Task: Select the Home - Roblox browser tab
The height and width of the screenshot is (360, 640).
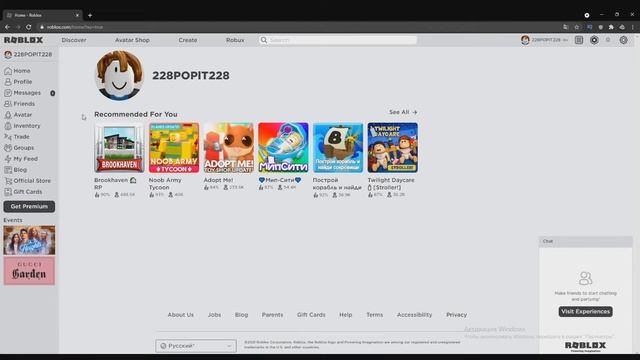Action: pyautogui.click(x=42, y=15)
